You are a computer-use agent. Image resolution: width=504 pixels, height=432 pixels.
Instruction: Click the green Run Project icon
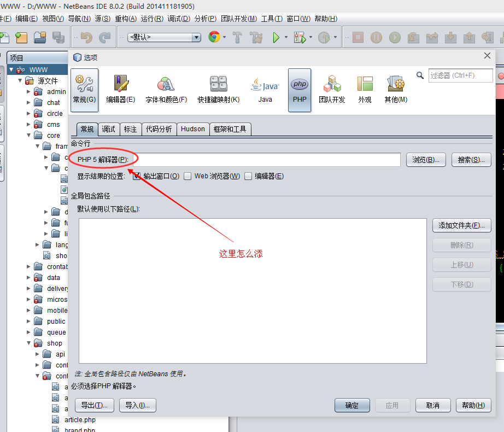(276, 38)
